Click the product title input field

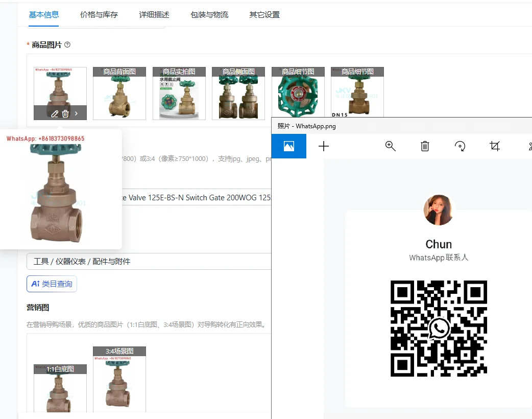coord(197,197)
